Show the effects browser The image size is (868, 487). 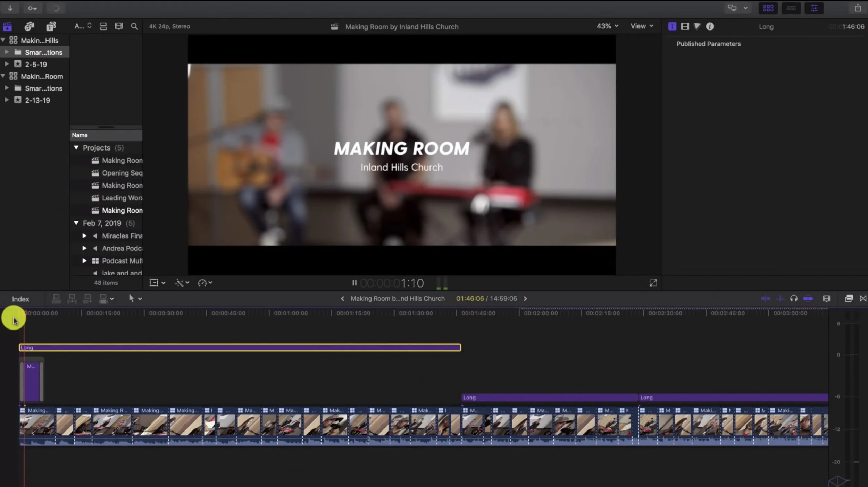[x=849, y=299]
